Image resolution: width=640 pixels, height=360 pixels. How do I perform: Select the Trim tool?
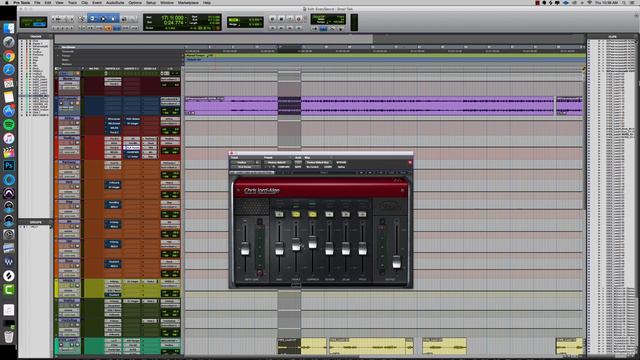tap(92, 19)
